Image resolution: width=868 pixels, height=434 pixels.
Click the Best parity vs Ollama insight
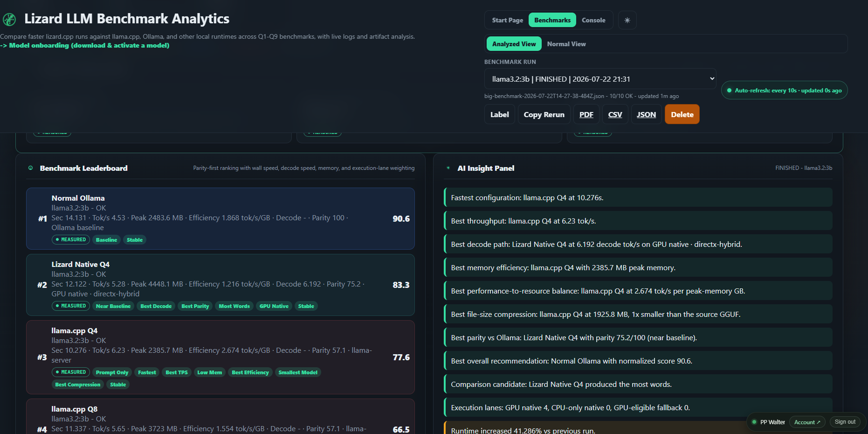638,337
